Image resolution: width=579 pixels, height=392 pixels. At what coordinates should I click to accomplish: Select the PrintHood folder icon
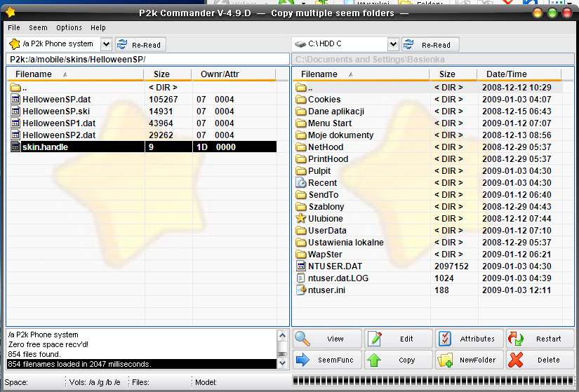(301, 159)
